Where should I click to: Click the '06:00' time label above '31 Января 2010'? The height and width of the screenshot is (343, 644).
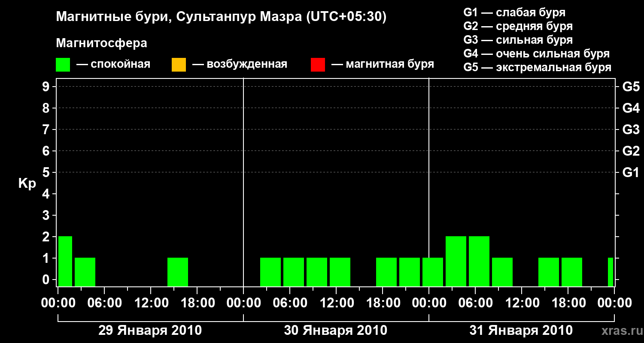tap(475, 303)
